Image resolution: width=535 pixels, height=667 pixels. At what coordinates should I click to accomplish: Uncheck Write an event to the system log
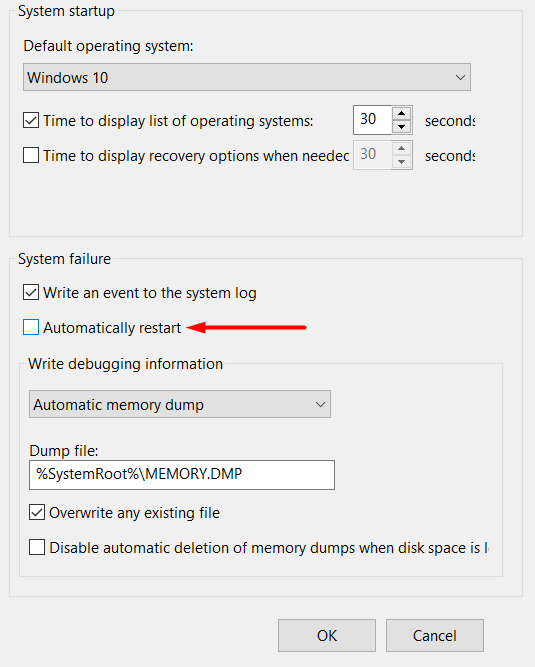pos(31,293)
